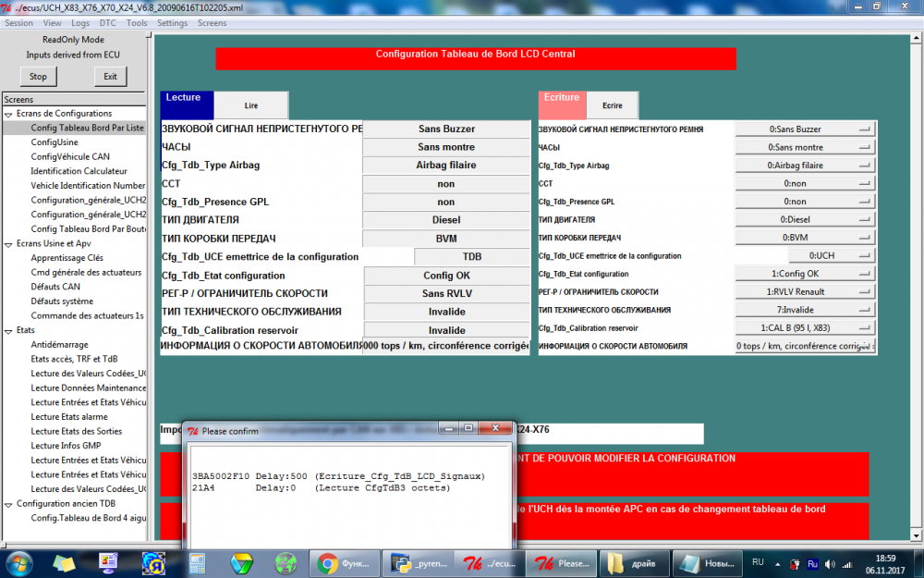Viewport: 924px width, 578px height.
Task: Switch to the Новы... notepad taskbar window
Action: [706, 563]
